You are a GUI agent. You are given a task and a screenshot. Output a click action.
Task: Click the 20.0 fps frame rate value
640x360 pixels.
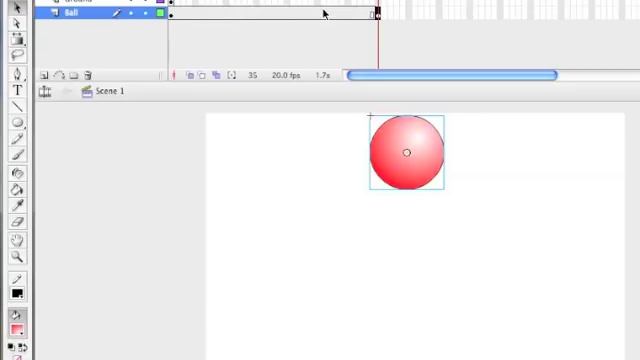point(286,76)
